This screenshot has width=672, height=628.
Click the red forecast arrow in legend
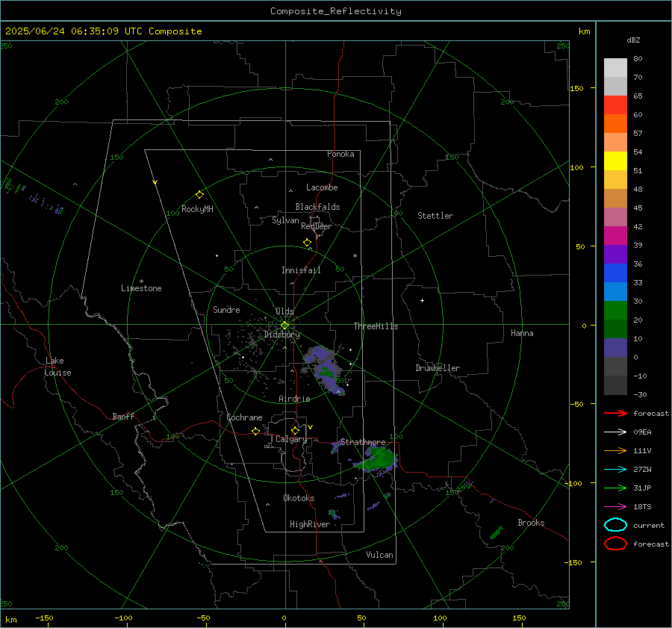(x=615, y=413)
